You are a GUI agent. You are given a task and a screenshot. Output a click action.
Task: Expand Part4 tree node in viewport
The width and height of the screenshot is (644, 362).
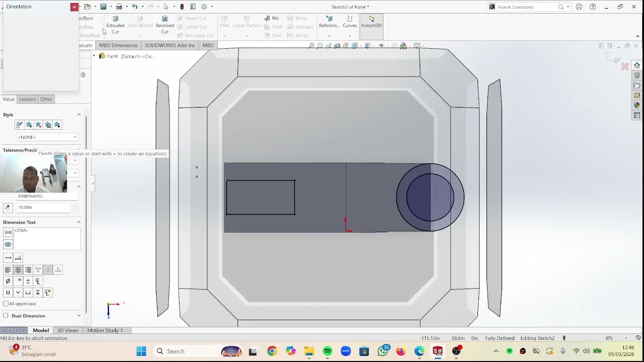[x=94, y=56]
